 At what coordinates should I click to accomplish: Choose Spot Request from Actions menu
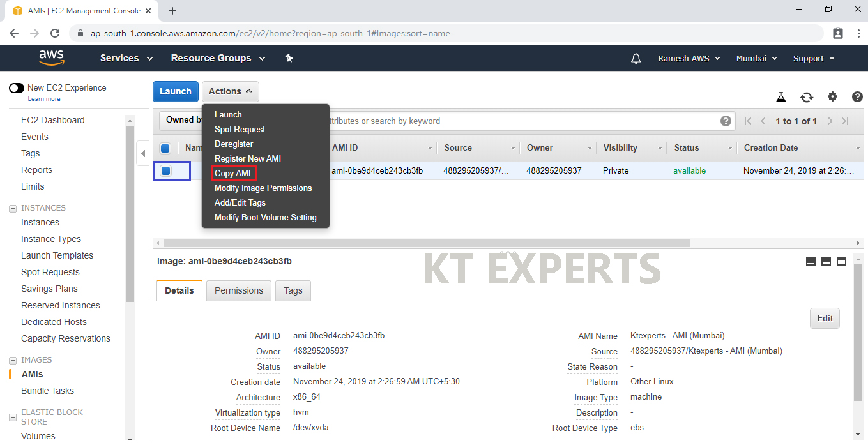click(x=240, y=130)
